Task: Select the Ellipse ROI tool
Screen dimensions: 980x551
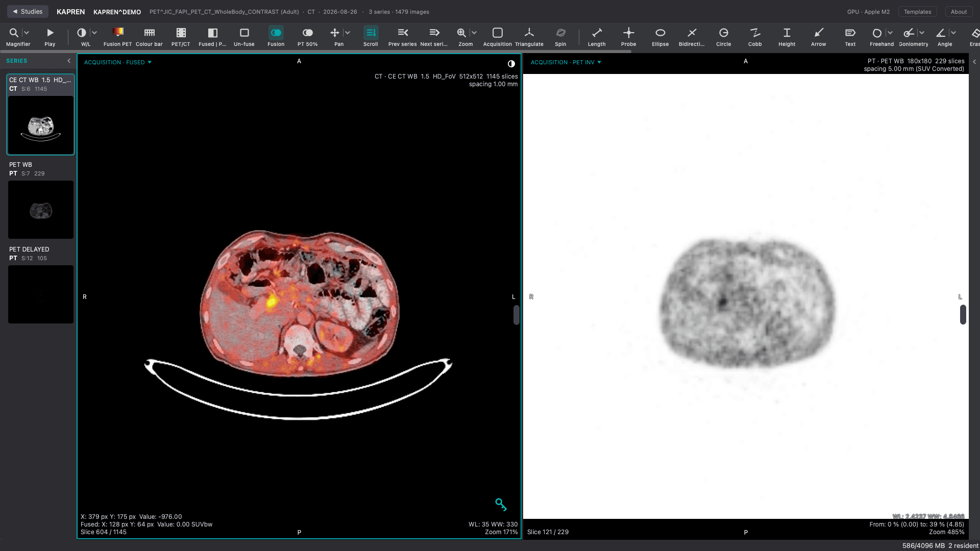Action: click(660, 37)
